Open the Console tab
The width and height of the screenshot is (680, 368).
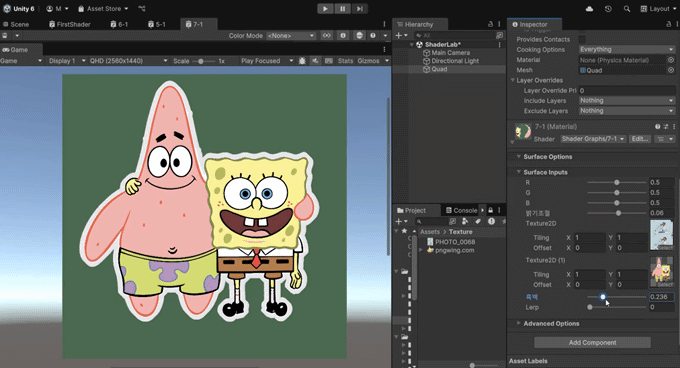pos(461,210)
